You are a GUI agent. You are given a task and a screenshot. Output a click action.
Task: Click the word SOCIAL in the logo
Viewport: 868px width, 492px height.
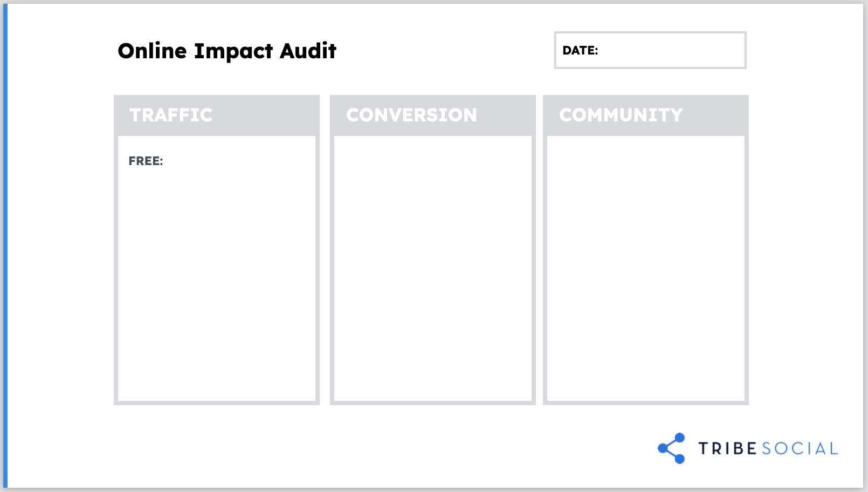(800, 449)
